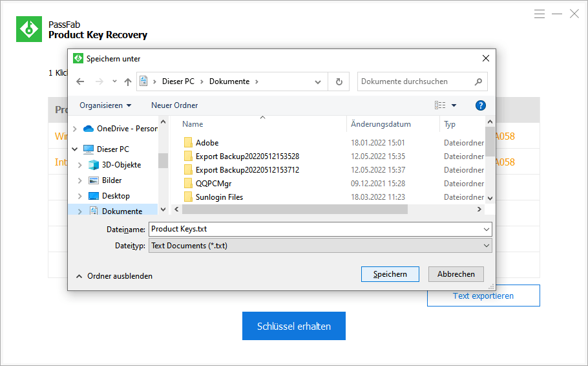Select the Sunlogin Files name text
Image resolution: width=588 pixels, height=366 pixels.
click(219, 197)
